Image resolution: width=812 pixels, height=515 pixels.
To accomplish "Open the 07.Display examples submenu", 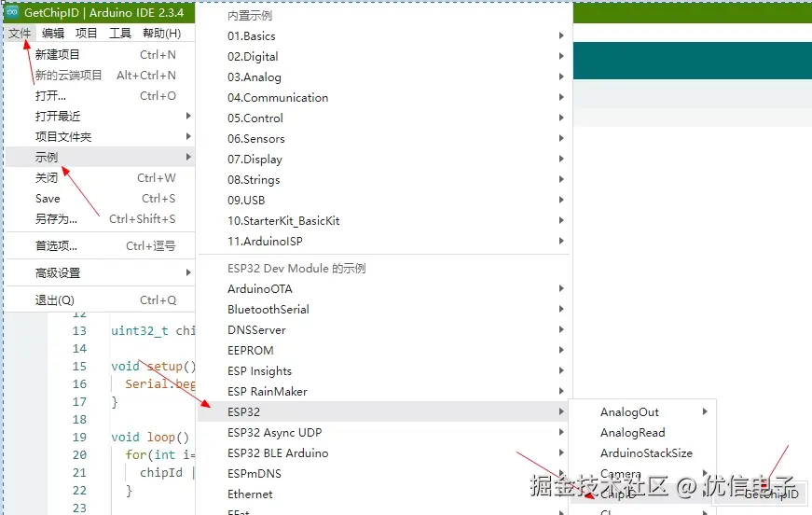I will [384, 159].
